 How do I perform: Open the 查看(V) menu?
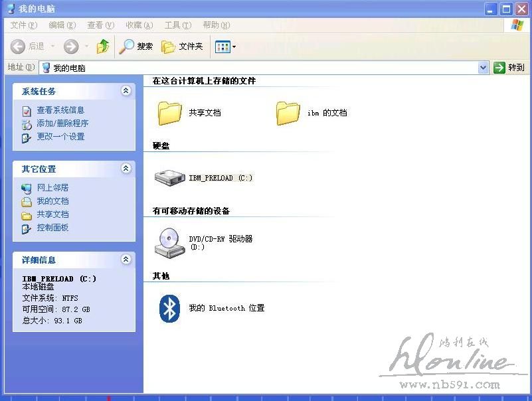point(100,25)
